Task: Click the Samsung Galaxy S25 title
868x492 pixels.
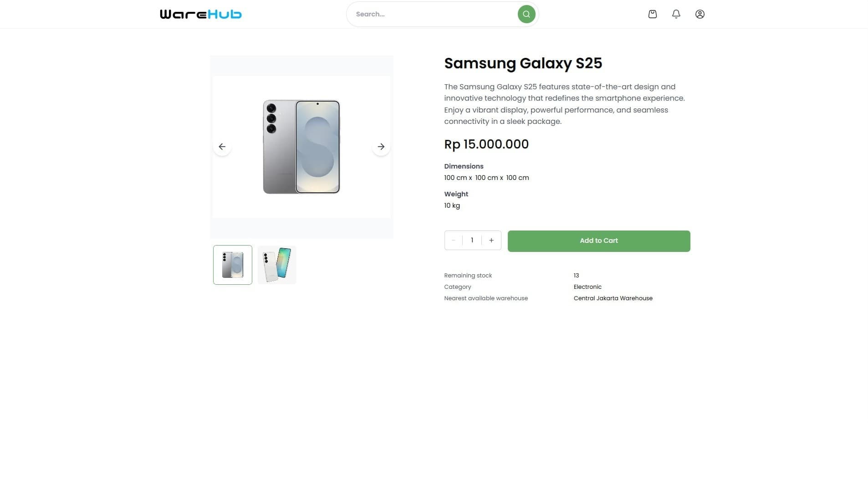Action: (523, 63)
